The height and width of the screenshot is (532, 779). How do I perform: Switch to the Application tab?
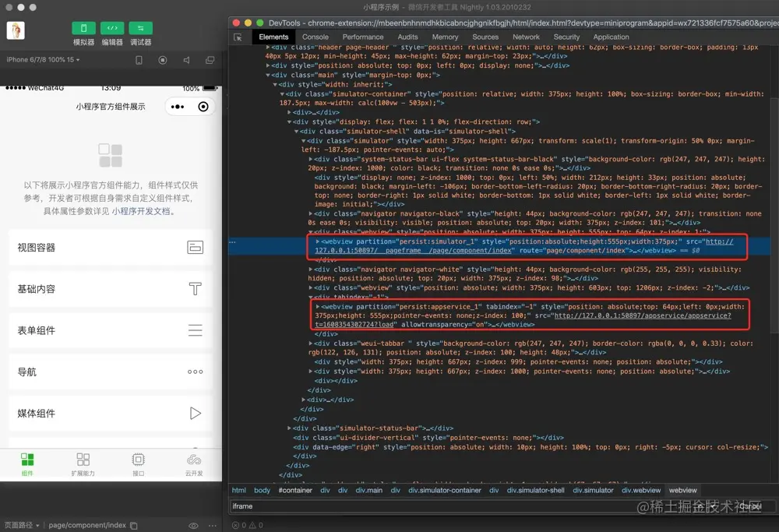(611, 37)
